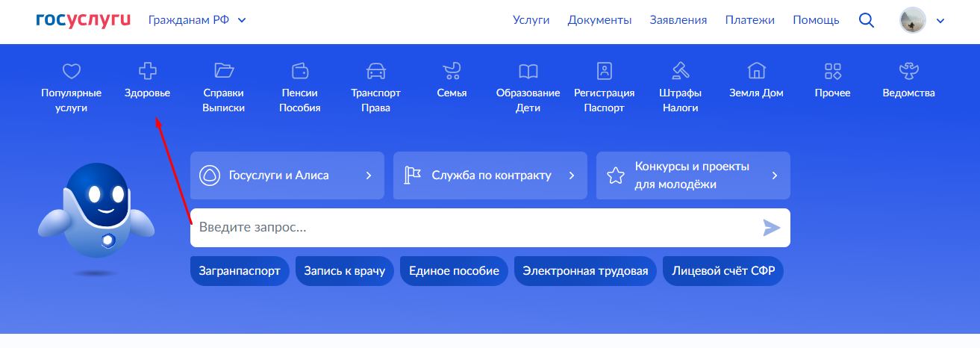Click the Земля Дом category label
The width and height of the screenshot is (980, 348).
(x=757, y=93)
